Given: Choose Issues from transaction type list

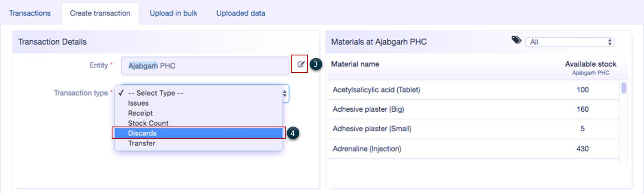Looking at the screenshot, I should click(138, 103).
